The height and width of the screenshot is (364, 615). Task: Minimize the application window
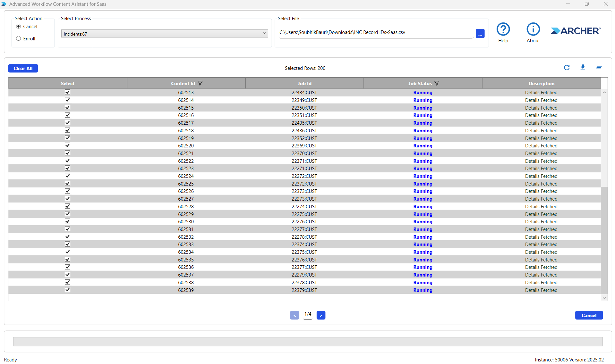(x=568, y=4)
